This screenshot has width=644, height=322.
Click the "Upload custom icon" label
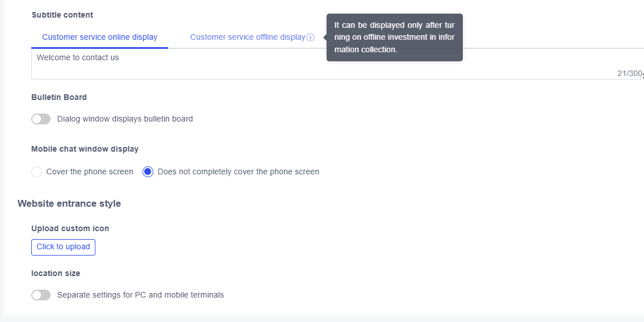tap(70, 228)
